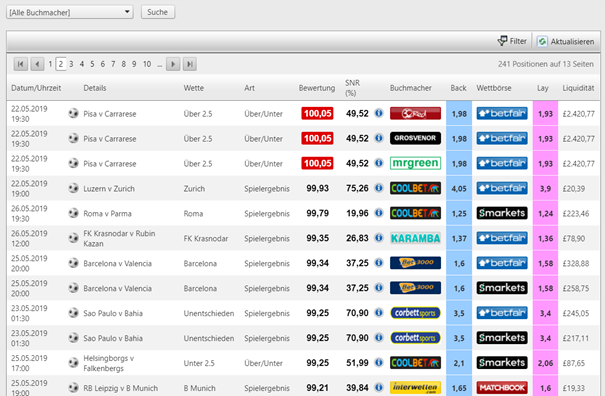
Task: Click info icon beside FK Krasnodar SNR
Action: point(379,238)
